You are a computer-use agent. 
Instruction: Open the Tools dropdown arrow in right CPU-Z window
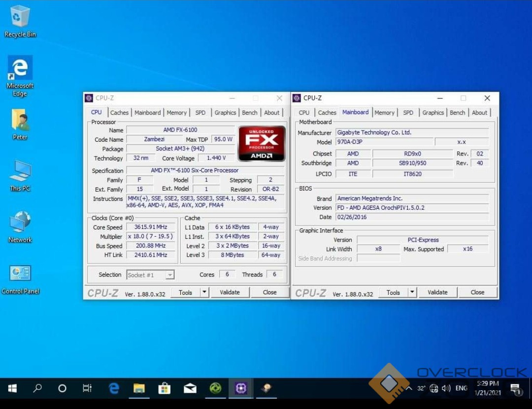pos(412,292)
